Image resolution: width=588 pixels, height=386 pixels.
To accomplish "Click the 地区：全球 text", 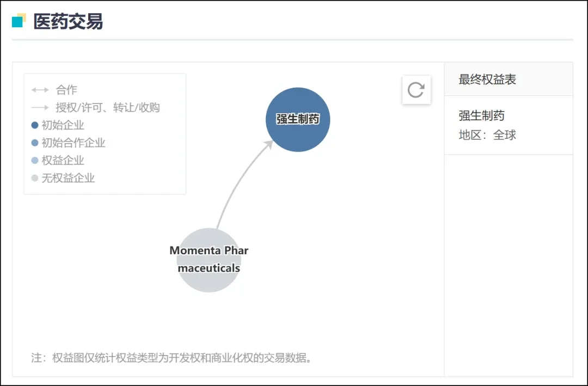I will [487, 135].
